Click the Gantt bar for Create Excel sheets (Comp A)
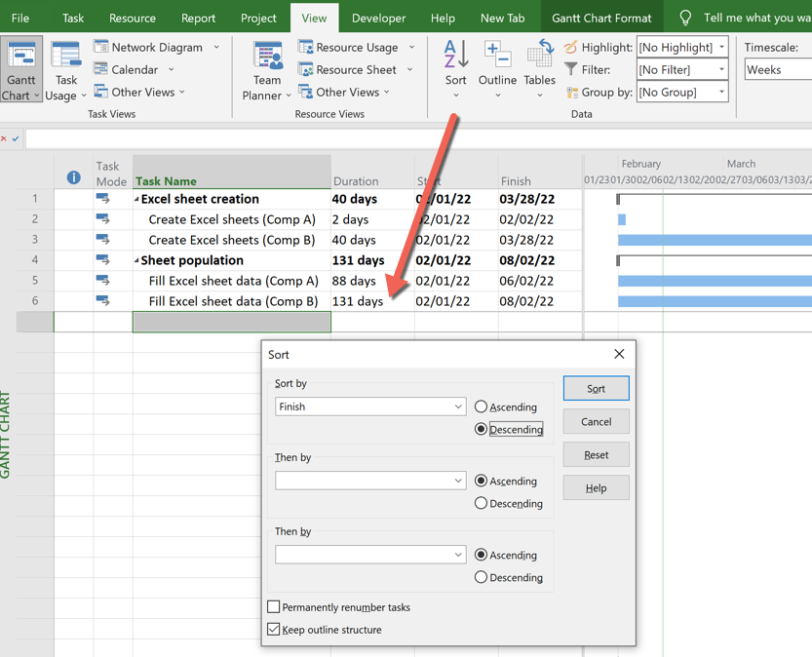The height and width of the screenshot is (657, 812). (x=622, y=219)
